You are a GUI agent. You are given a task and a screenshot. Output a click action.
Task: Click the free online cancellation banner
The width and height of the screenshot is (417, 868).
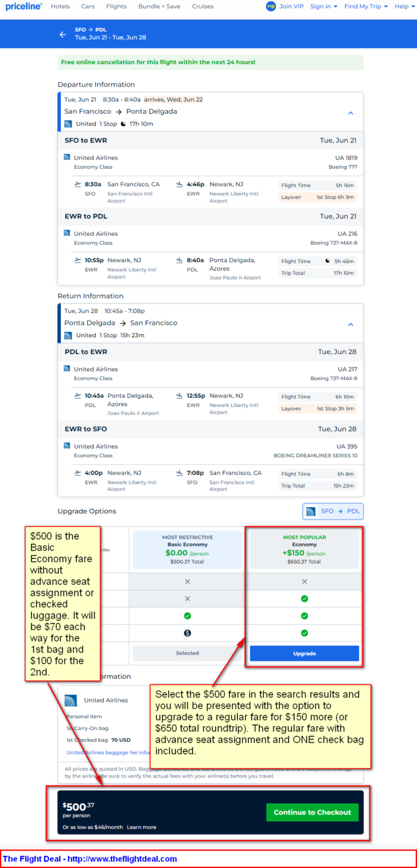(x=210, y=62)
